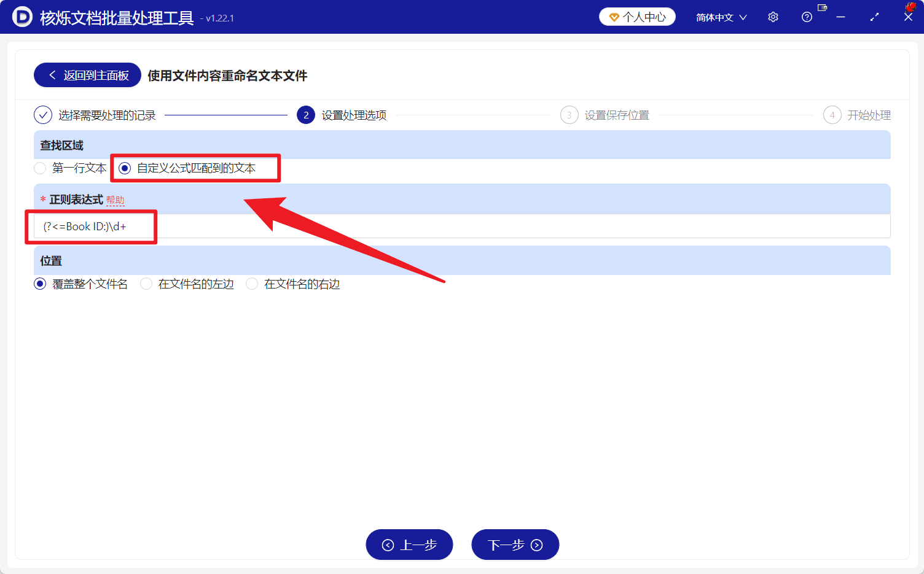Click the 查找区域 section header

click(x=462, y=145)
